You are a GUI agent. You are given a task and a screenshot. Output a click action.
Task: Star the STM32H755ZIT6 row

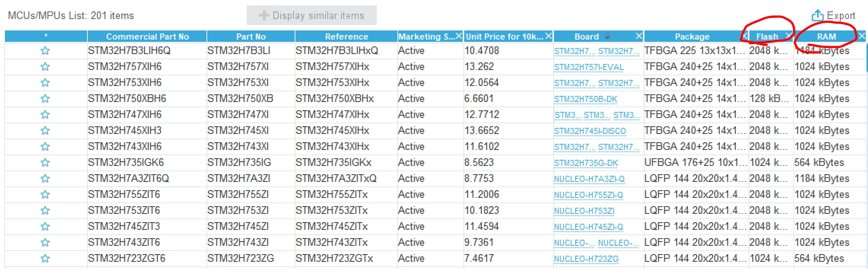pos(45,194)
